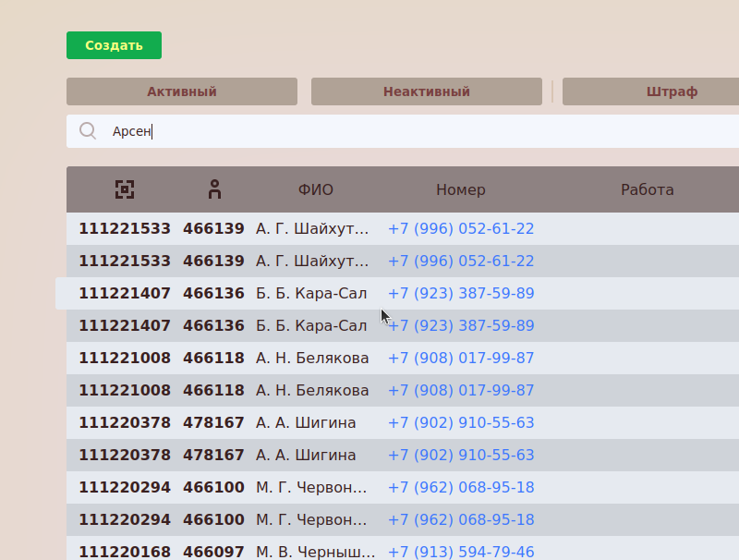Click the Работа column header
Screen dimensions: 739x560
[647, 189]
